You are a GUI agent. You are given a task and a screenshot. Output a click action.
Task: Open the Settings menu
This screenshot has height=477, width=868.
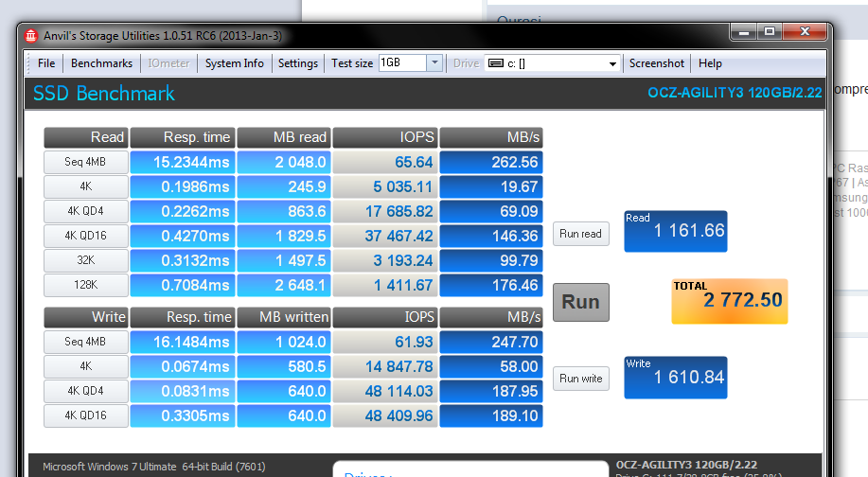point(298,63)
